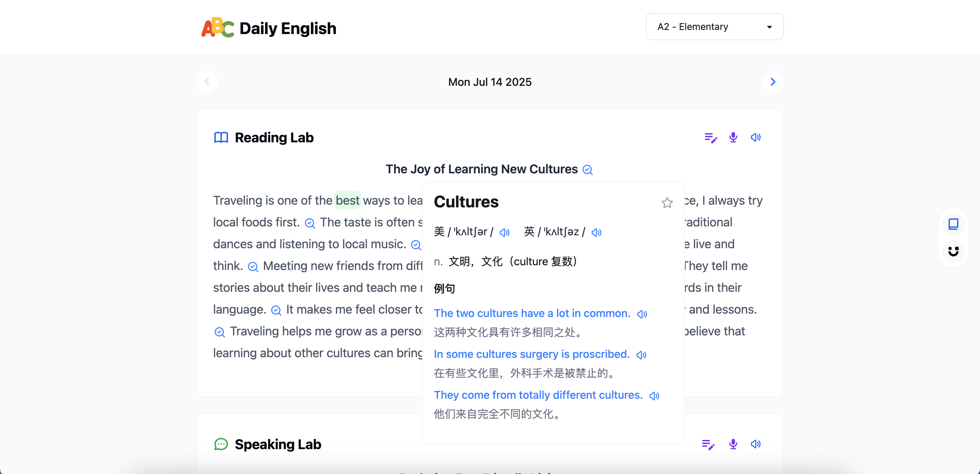Image resolution: width=980 pixels, height=474 pixels.
Task: Play British pronunciation of Cultures
Action: pos(596,232)
